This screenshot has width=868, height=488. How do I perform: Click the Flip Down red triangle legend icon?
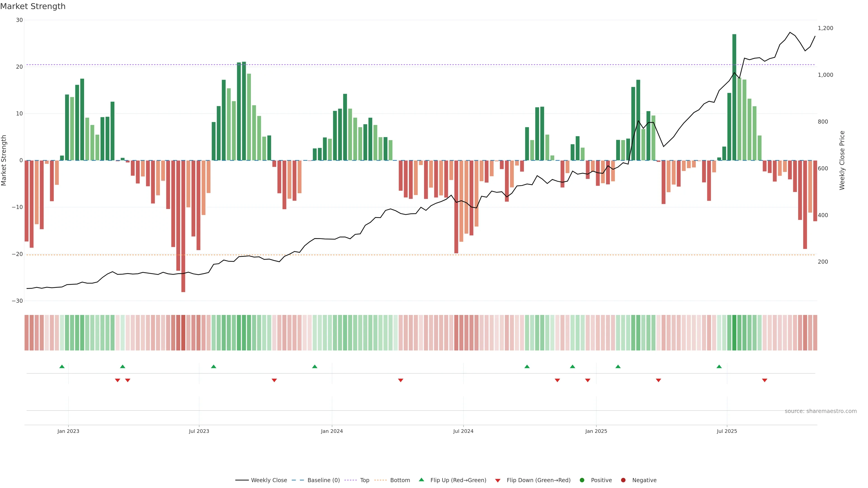point(498,480)
